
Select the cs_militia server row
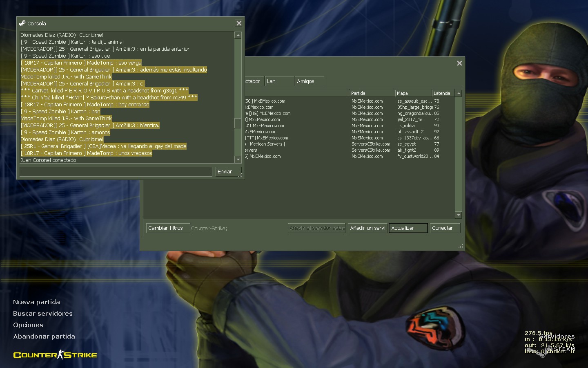350,126
